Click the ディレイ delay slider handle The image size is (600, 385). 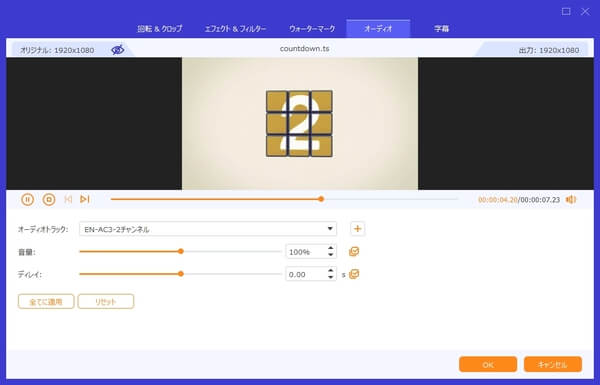(181, 274)
